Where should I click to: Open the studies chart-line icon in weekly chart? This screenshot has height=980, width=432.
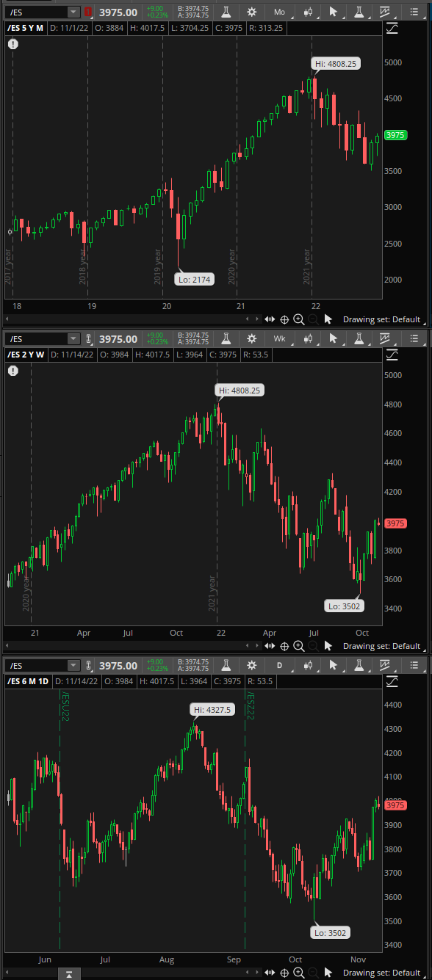click(385, 338)
